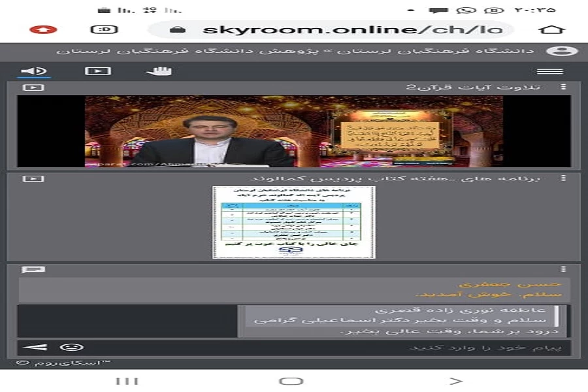588x392 pixels.
Task: Toggle the speaker sound icon
Action: click(x=34, y=71)
